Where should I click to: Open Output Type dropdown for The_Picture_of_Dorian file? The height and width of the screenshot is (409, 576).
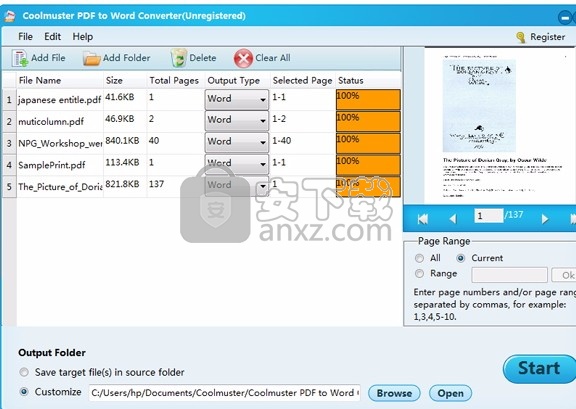237,186
